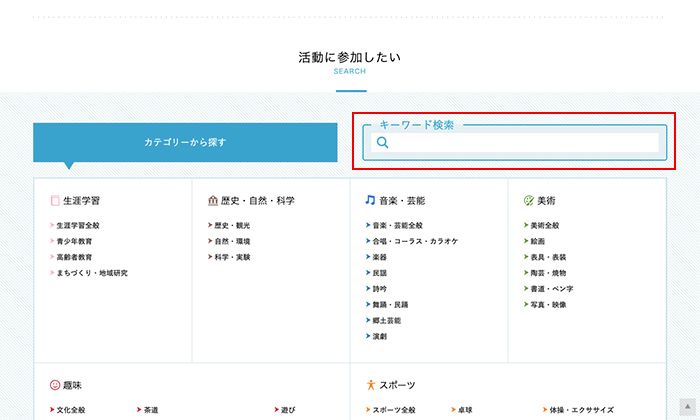Click the 活動に参加したい section title
The width and height of the screenshot is (700, 420).
(350, 57)
